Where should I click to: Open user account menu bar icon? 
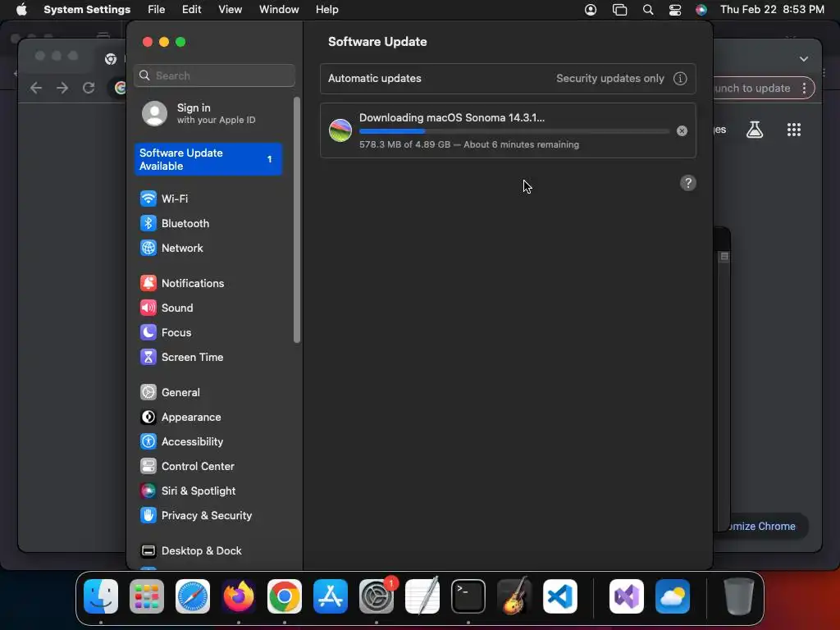(x=591, y=10)
